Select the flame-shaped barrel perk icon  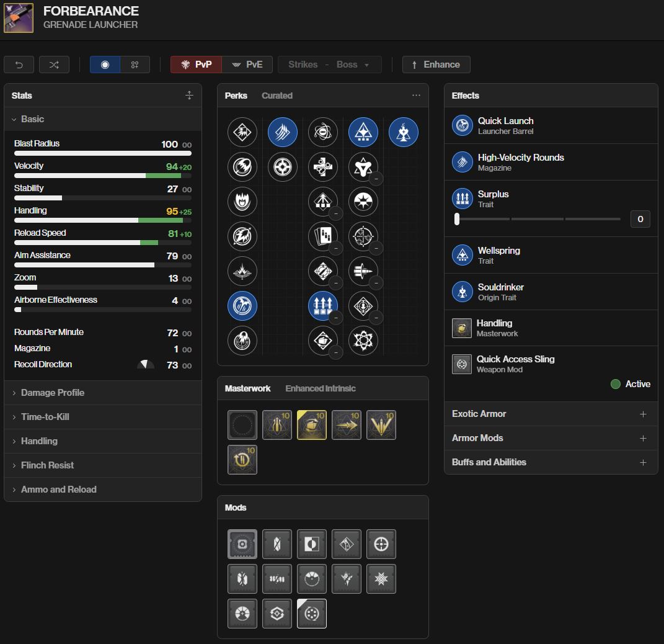coord(242,202)
